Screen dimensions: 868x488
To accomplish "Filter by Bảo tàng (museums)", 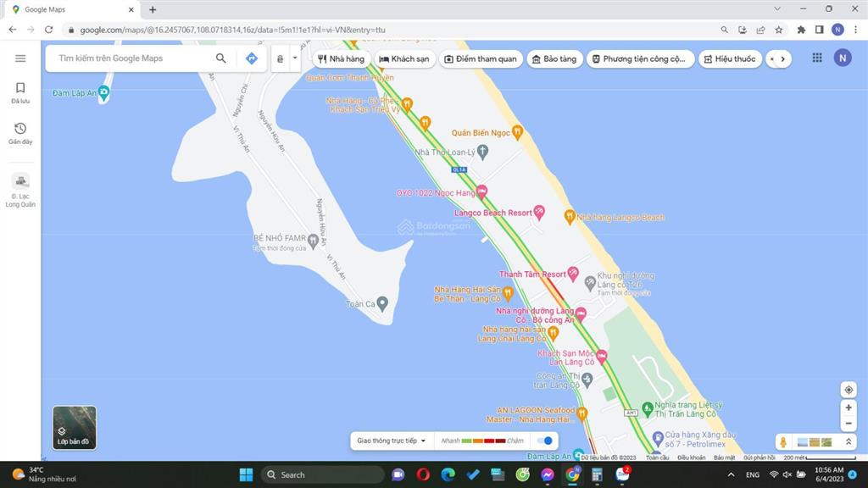I will [x=554, y=58].
